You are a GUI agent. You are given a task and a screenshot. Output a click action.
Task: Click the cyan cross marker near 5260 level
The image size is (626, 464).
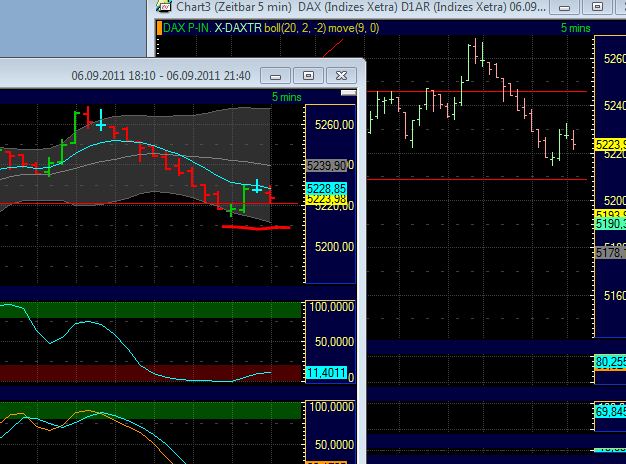click(x=101, y=125)
